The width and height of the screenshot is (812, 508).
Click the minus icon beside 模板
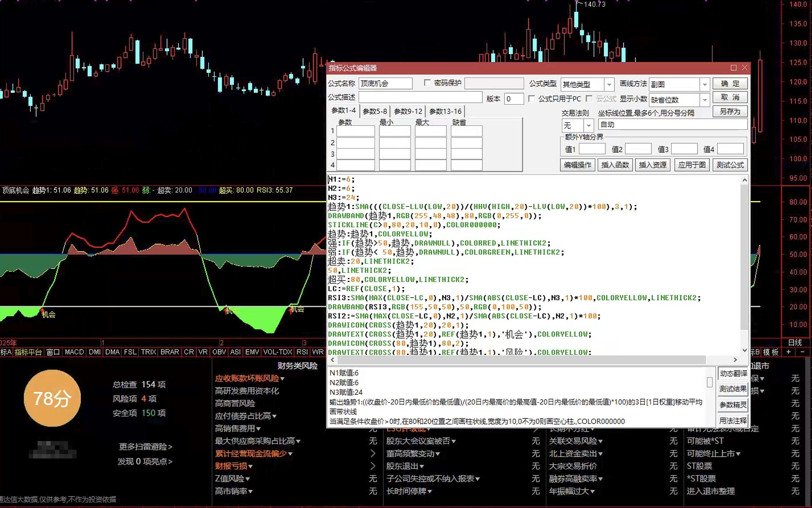(803, 352)
